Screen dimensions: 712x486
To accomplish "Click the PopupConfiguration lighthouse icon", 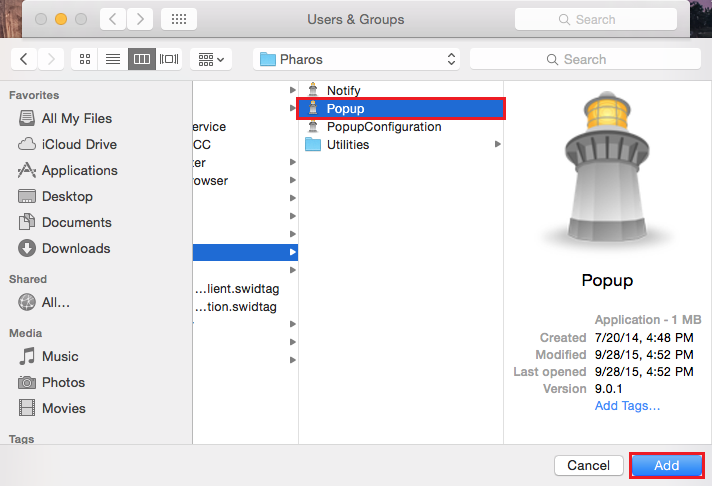I will pyautogui.click(x=313, y=126).
